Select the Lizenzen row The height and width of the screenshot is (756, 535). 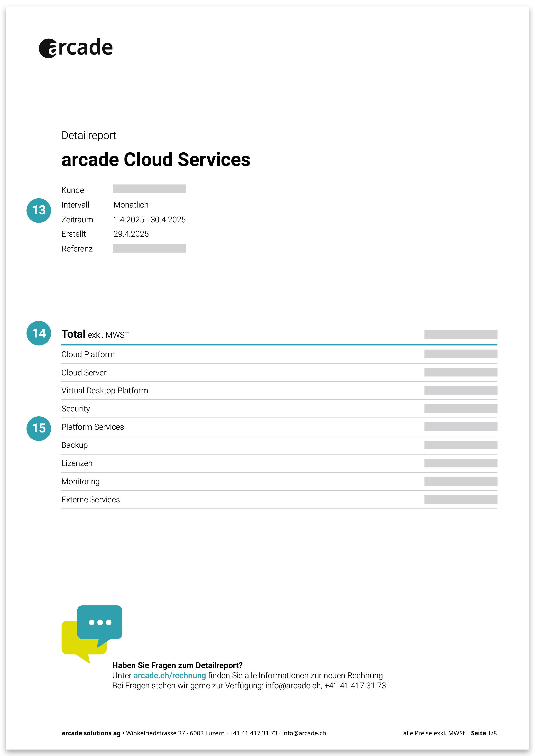click(x=279, y=463)
